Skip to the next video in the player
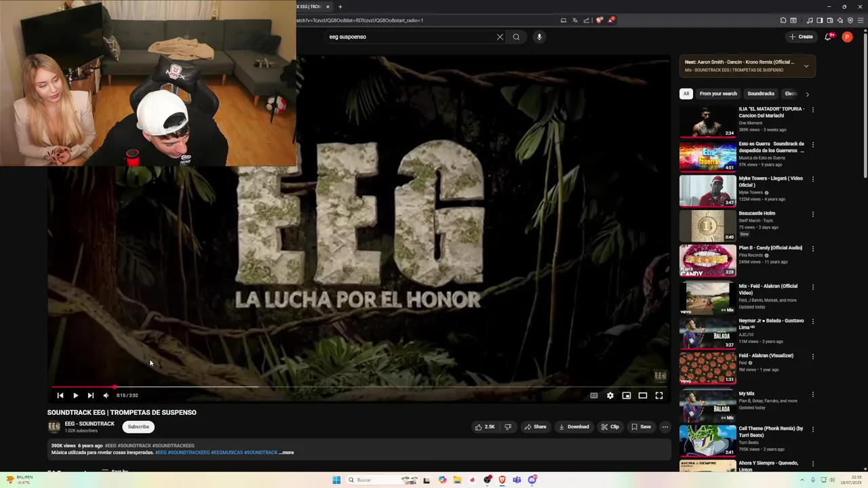The image size is (868, 488). point(90,395)
